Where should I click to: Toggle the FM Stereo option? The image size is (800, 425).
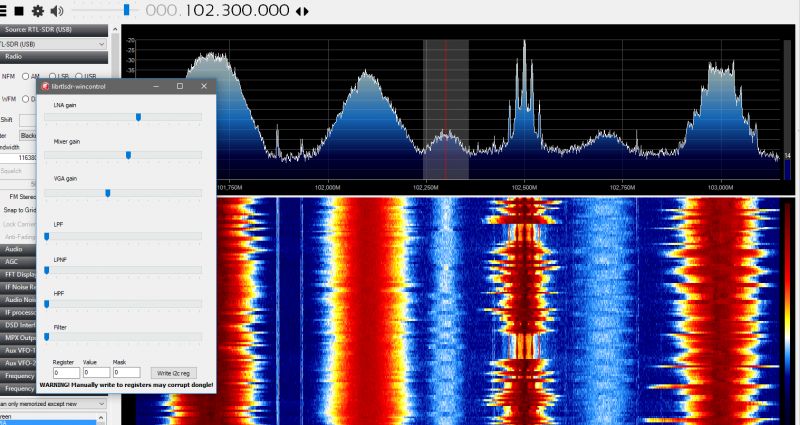click(22, 196)
